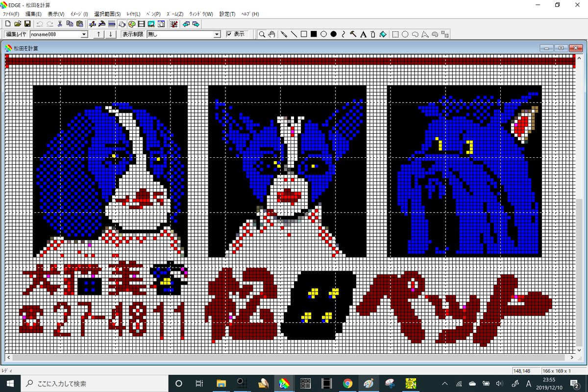Image resolution: width=588 pixels, height=392 pixels.
Task: Save the image with floppy disk icon
Action: [x=27, y=24]
